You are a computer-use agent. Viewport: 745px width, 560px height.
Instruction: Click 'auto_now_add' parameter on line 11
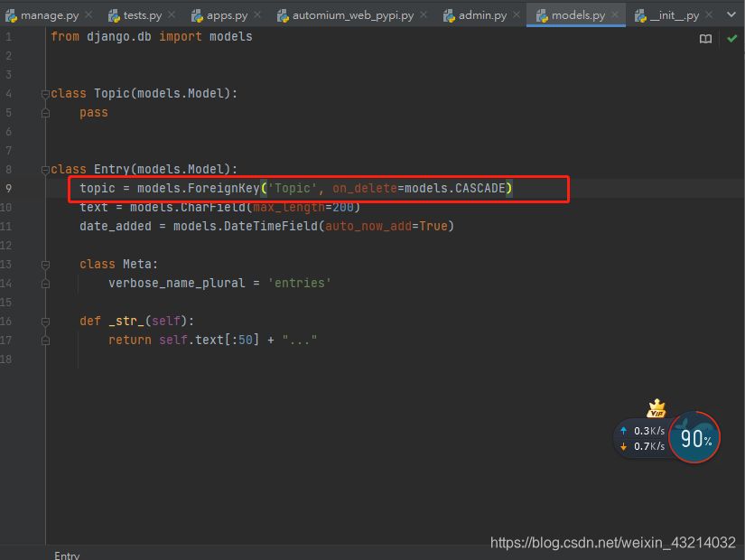pyautogui.click(x=368, y=227)
